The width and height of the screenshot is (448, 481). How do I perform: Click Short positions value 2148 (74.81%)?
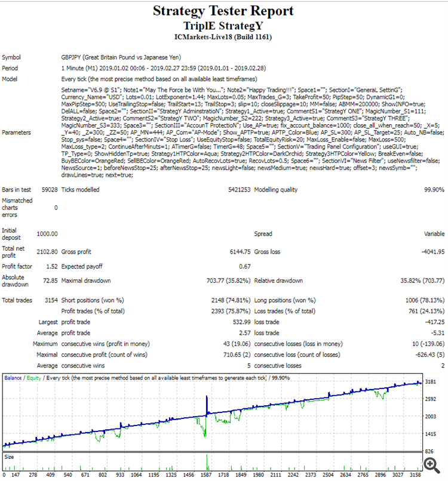[231, 300]
